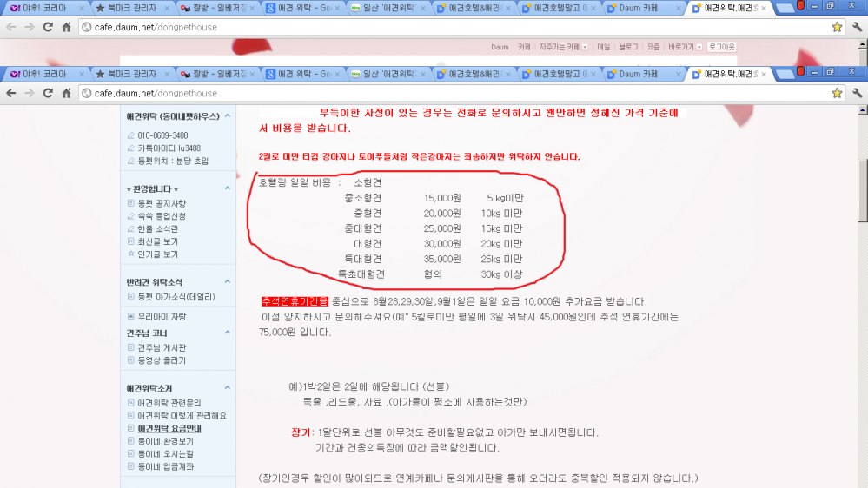The width and height of the screenshot is (868, 488).
Task: Open the '요즘' link in top navigation
Action: (653, 47)
